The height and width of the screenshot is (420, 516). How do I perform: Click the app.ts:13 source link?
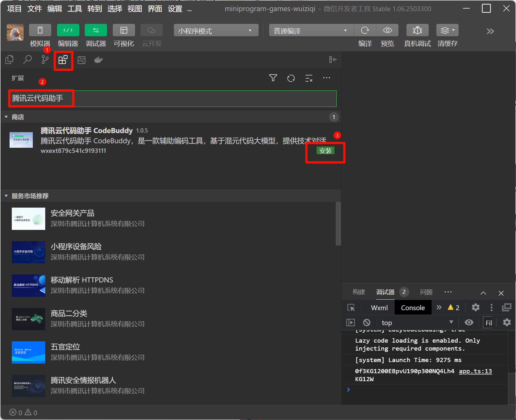[x=475, y=371]
